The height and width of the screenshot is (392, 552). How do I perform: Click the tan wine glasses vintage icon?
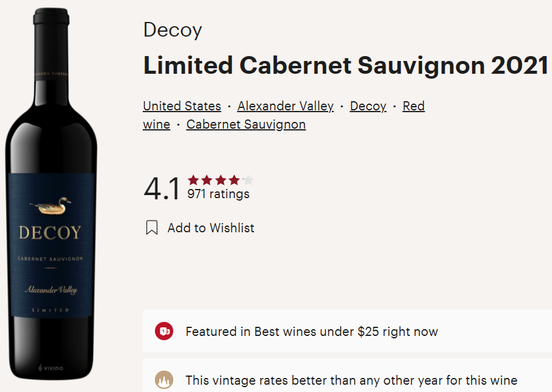164,380
